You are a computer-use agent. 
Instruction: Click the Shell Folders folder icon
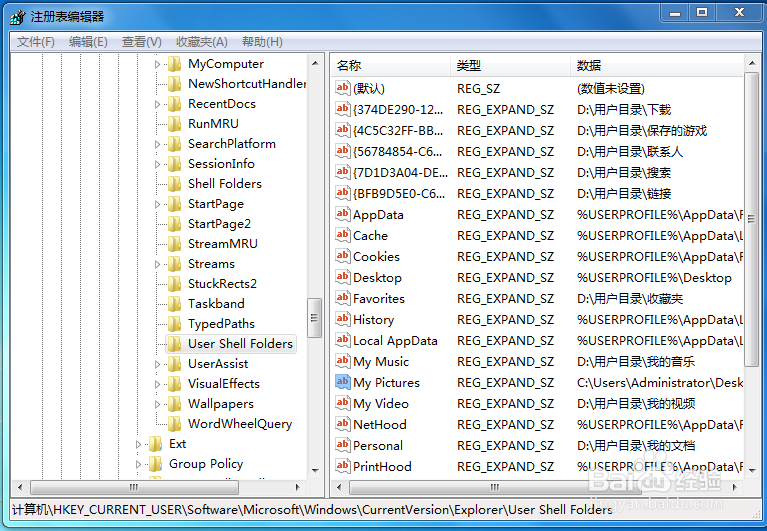[175, 184]
